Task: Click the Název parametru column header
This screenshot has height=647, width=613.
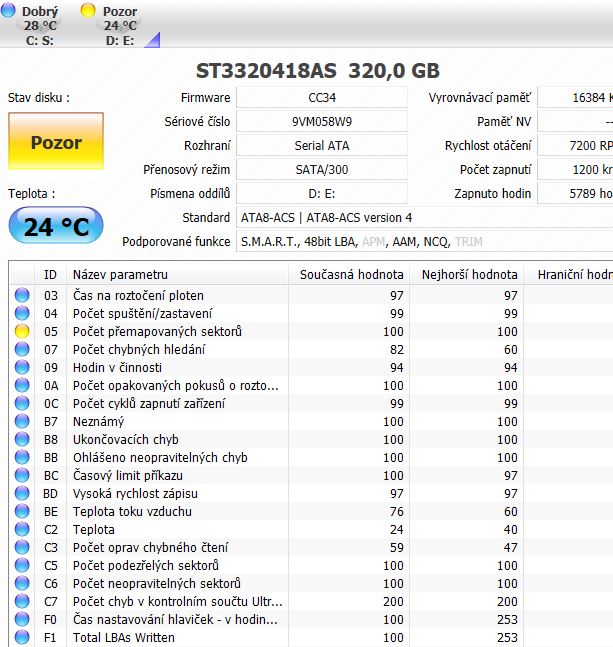Action: pos(177,274)
